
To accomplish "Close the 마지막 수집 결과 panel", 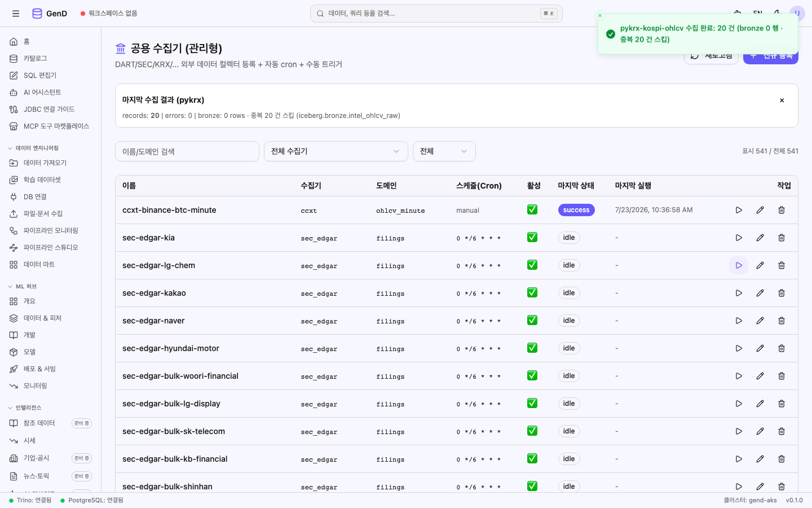I will pos(782,100).
